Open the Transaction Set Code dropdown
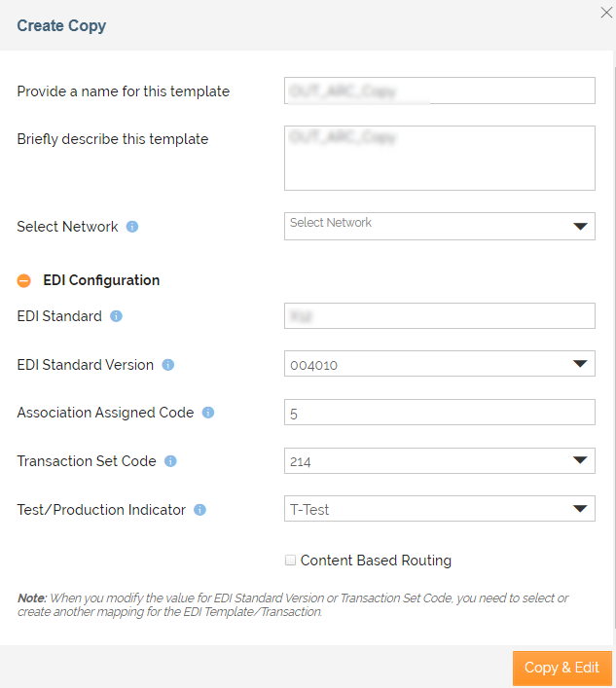This screenshot has height=688, width=616. tap(439, 461)
